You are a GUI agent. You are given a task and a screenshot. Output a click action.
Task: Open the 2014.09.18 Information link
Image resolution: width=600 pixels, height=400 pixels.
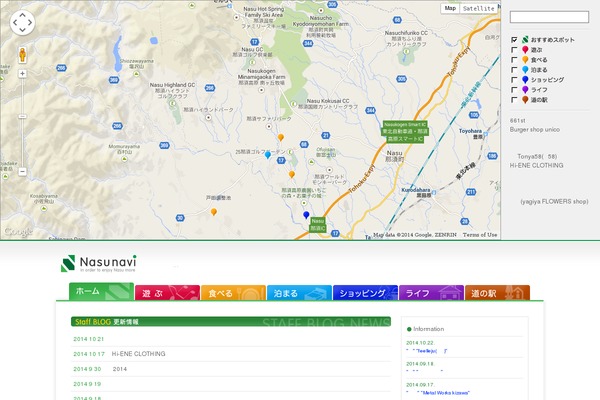pyautogui.click(x=425, y=371)
